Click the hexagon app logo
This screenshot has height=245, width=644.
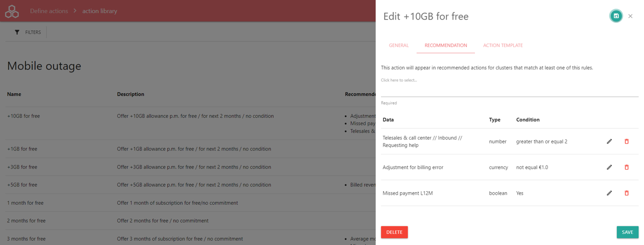tap(12, 11)
